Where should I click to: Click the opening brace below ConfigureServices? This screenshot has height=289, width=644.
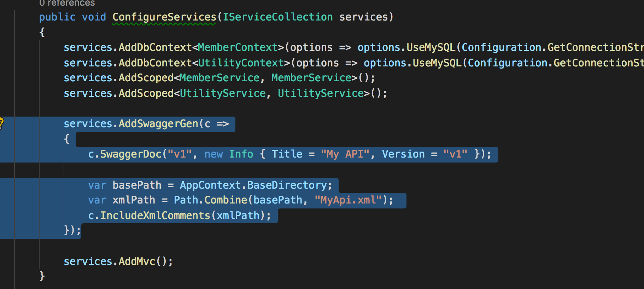pos(42,32)
